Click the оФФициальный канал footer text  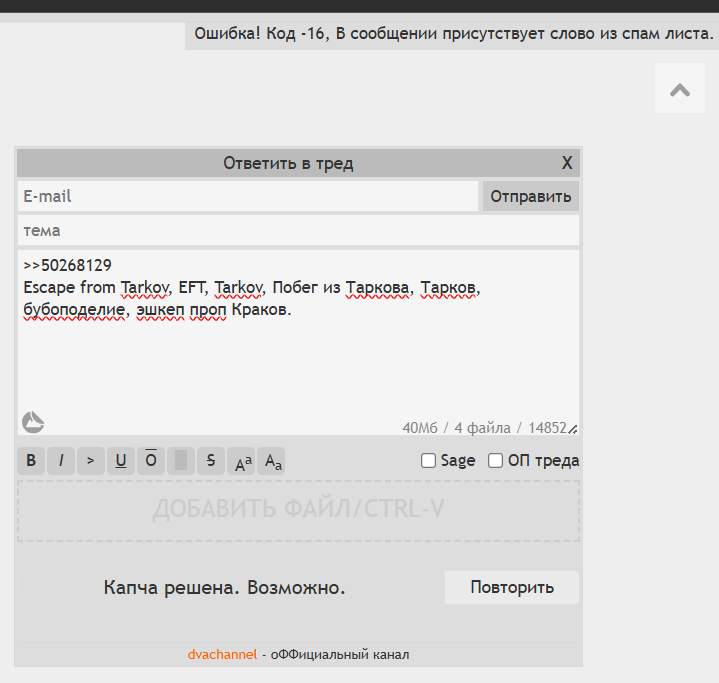coord(340,655)
